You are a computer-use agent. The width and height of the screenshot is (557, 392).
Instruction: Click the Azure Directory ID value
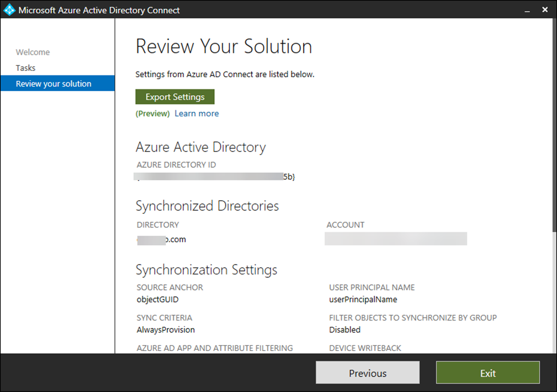click(215, 177)
